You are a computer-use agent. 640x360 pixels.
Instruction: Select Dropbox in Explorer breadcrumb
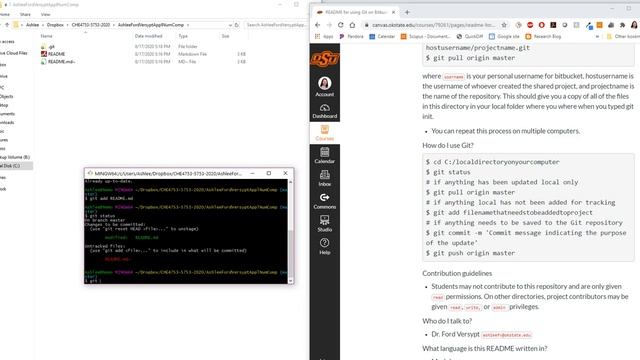point(55,25)
